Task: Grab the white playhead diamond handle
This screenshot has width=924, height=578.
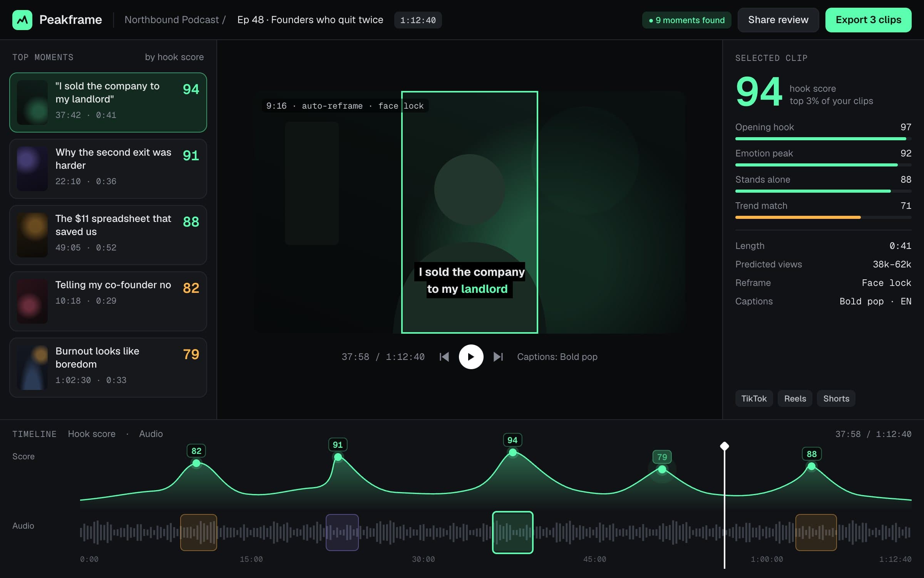Action: pyautogui.click(x=725, y=446)
